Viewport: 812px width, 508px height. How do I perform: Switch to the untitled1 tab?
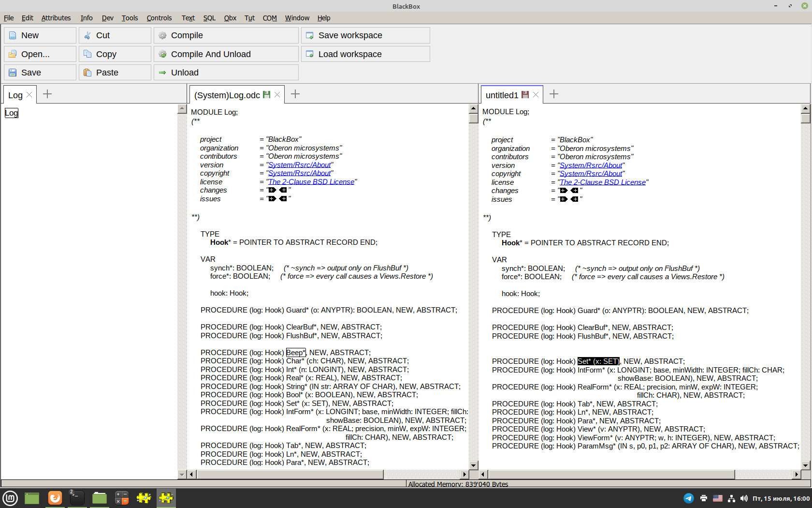[502, 95]
